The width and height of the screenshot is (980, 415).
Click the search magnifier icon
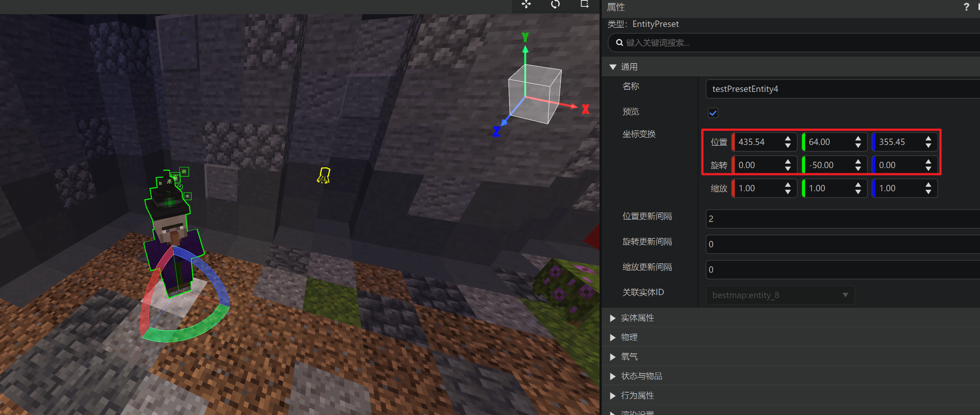point(619,43)
